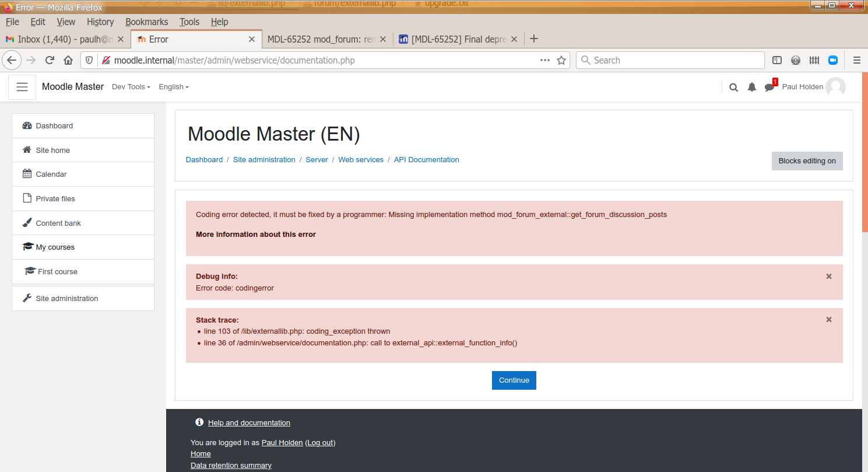Open First course in the side navigation

[x=83, y=272]
